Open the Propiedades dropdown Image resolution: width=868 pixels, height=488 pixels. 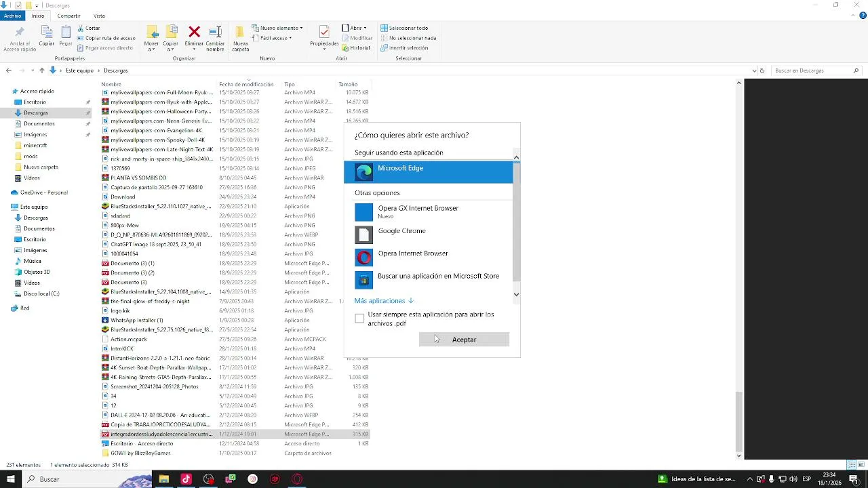coord(324,37)
